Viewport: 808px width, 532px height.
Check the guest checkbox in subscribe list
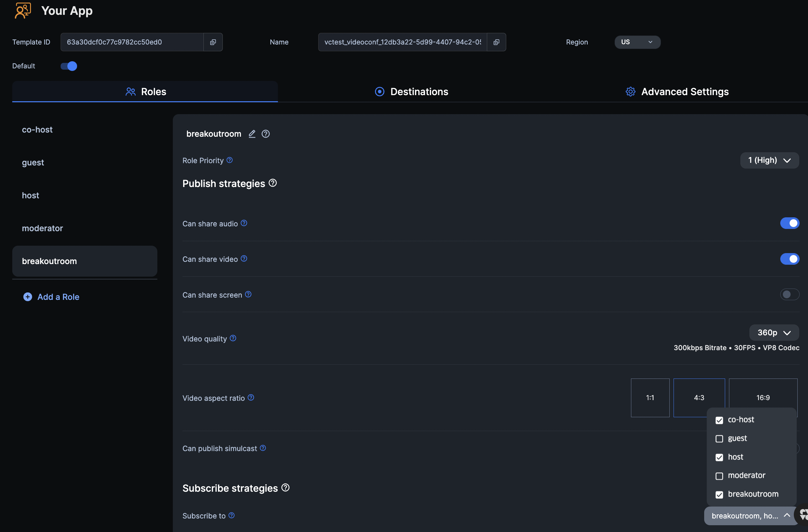click(x=719, y=438)
